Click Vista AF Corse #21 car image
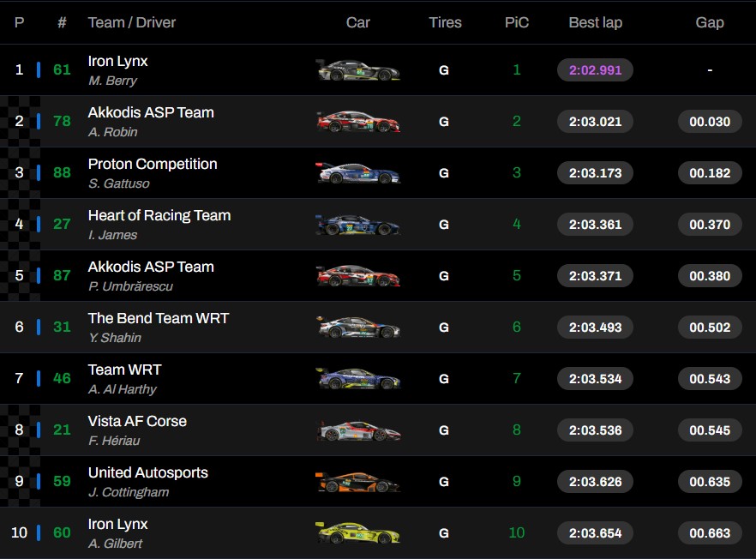 tap(357, 430)
